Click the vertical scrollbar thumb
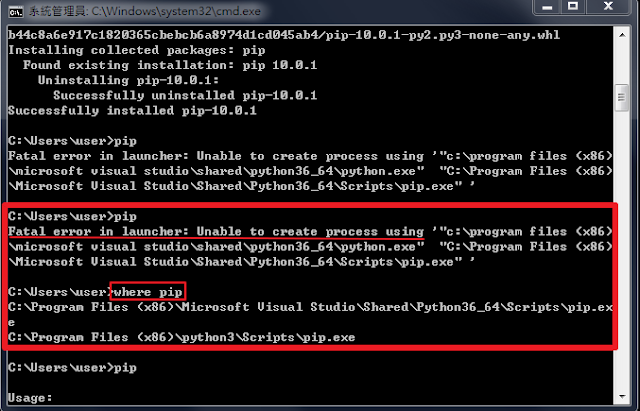 [622, 98]
